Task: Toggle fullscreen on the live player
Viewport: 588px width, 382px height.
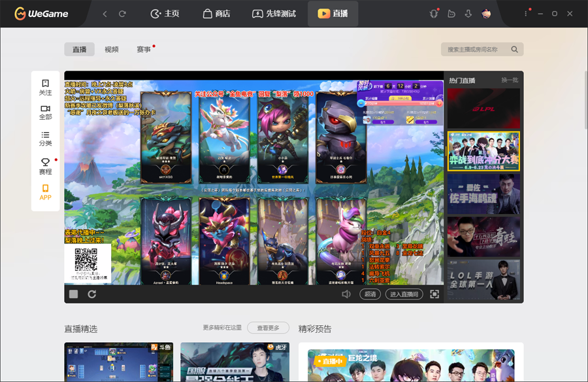Action: coord(434,294)
